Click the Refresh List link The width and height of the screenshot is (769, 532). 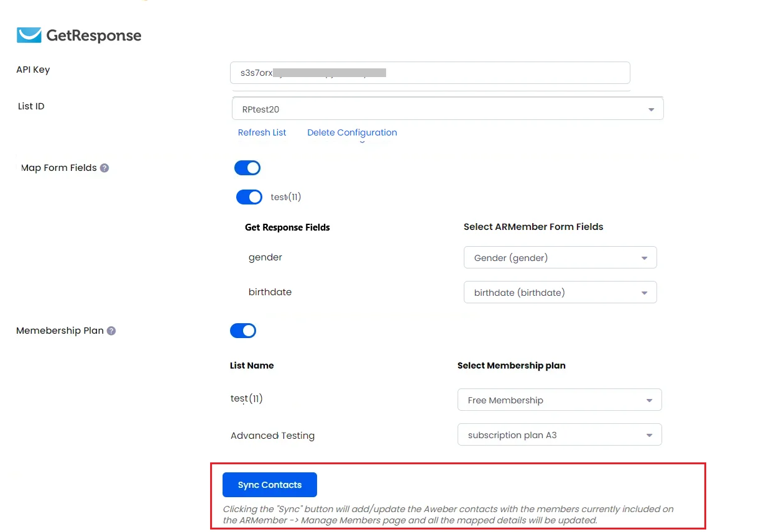[x=262, y=132]
